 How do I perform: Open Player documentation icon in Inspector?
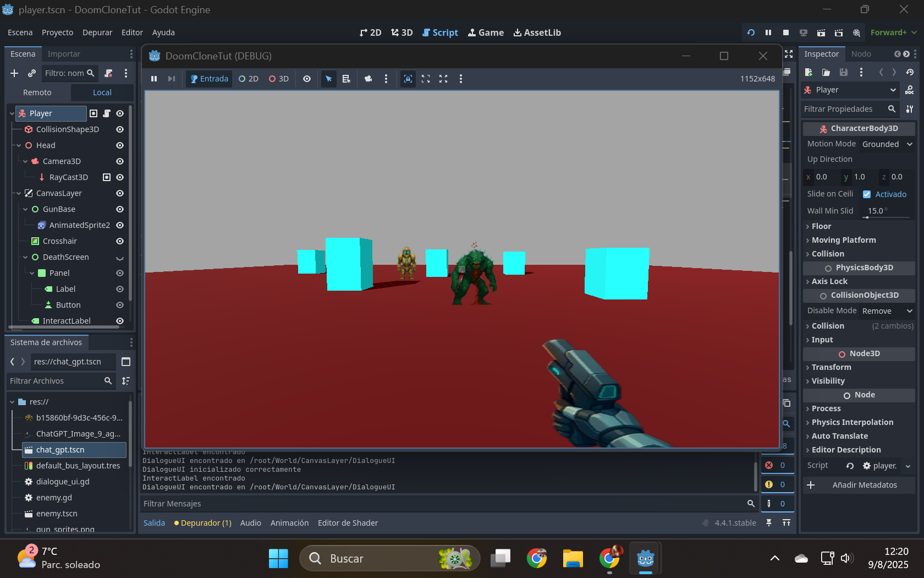pyautogui.click(x=910, y=90)
